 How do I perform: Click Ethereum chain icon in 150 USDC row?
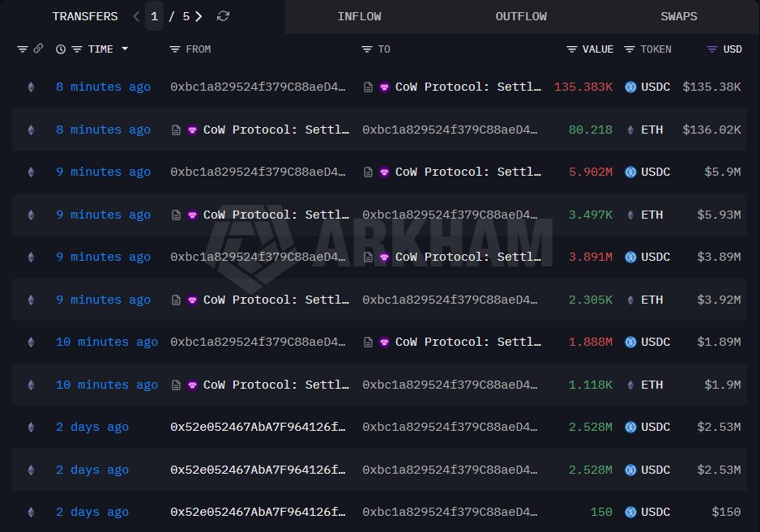pos(31,512)
